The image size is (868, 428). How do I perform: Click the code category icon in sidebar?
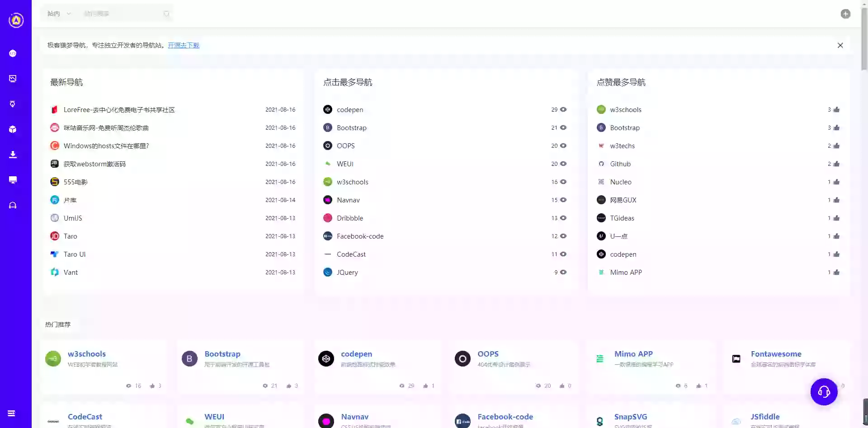coord(13,53)
